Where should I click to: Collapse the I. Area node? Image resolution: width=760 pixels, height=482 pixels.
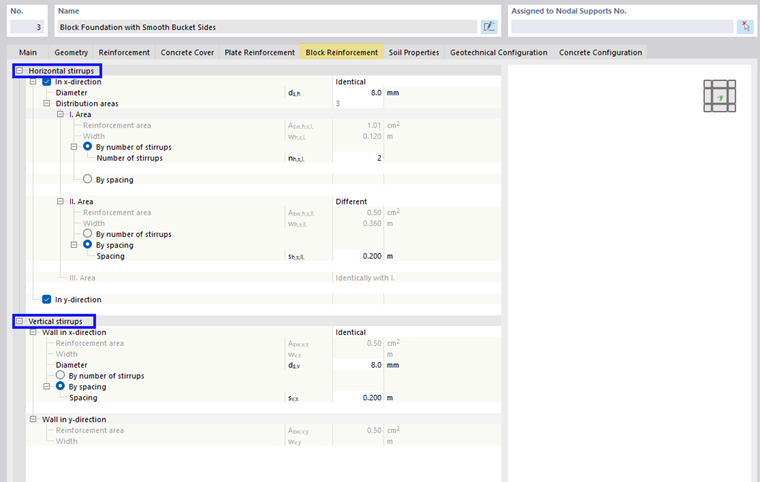coord(60,114)
